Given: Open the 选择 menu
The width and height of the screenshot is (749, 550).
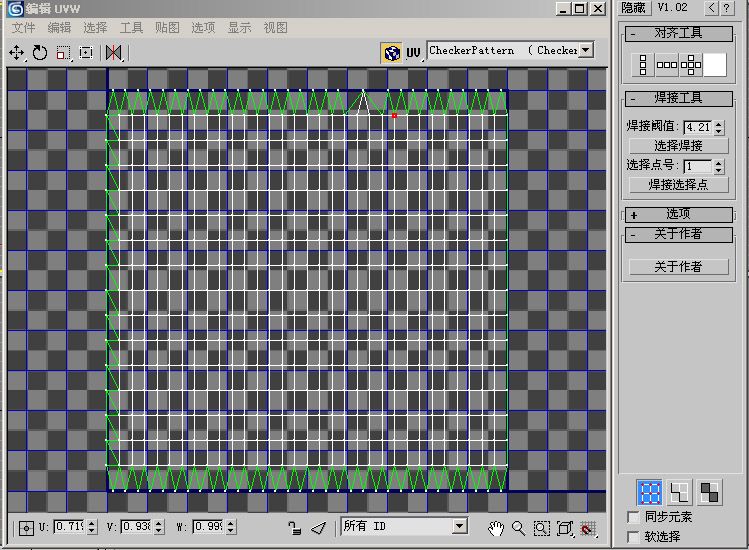Looking at the screenshot, I should point(95,28).
